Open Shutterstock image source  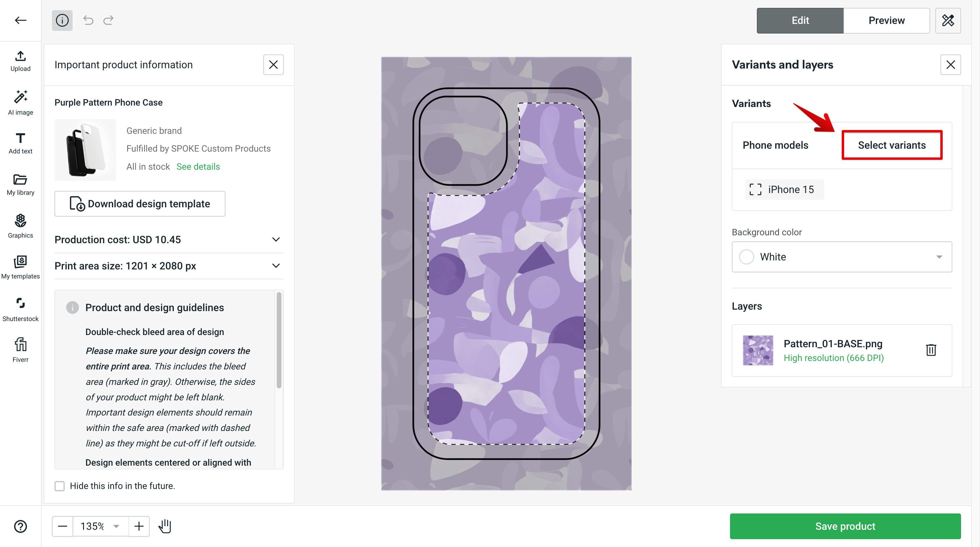pyautogui.click(x=20, y=309)
